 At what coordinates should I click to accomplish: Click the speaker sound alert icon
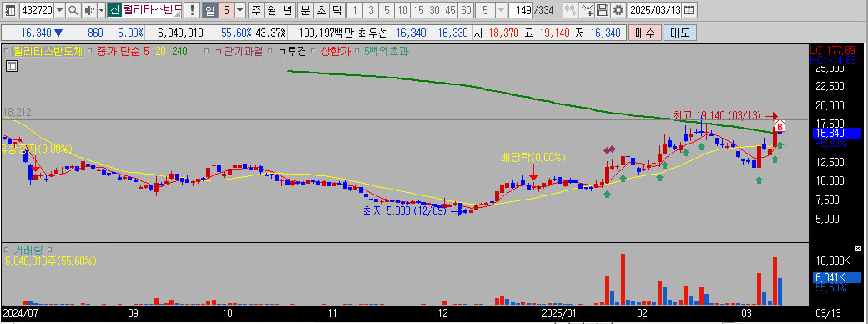pyautogui.click(x=89, y=9)
